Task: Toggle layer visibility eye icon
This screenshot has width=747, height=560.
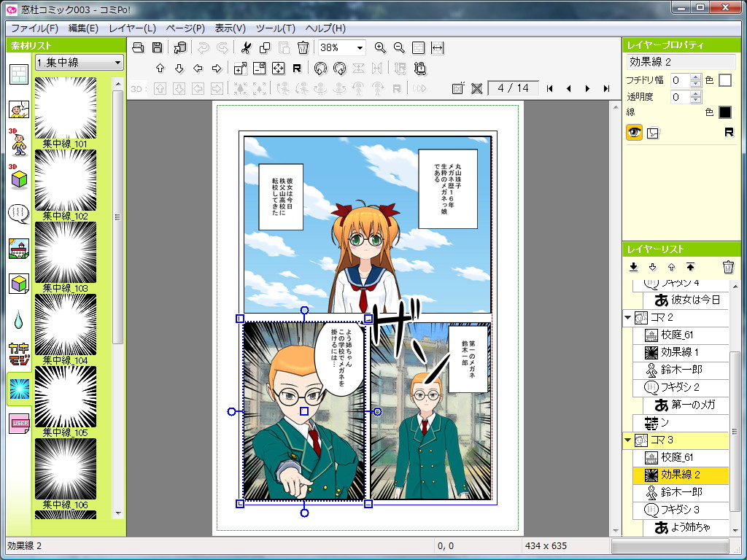Action: 634,133
